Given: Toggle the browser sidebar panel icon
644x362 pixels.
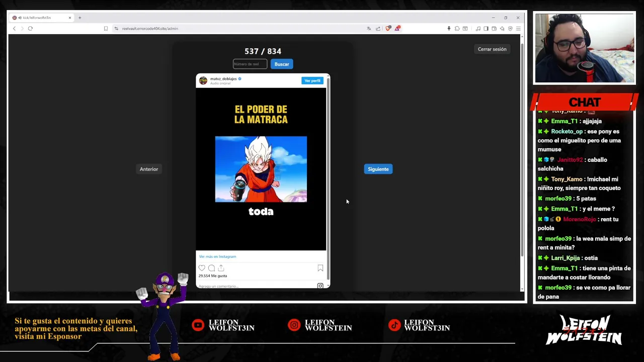Looking at the screenshot, I should tap(486, 29).
